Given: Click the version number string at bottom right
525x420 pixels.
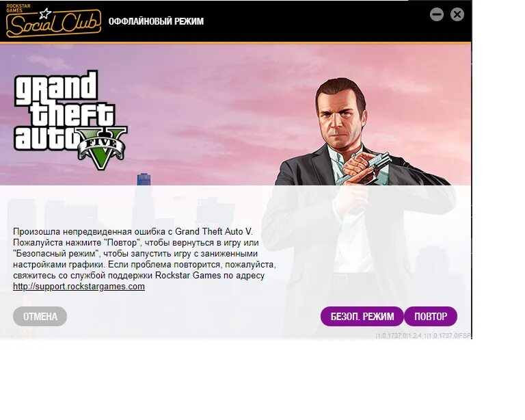Looking at the screenshot, I should (423, 335).
